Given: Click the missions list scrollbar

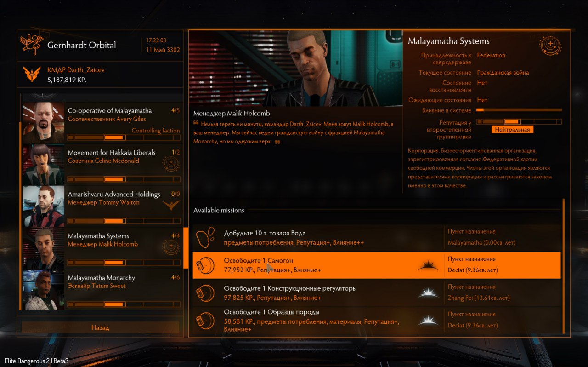Looking at the screenshot, I should pos(564,265).
